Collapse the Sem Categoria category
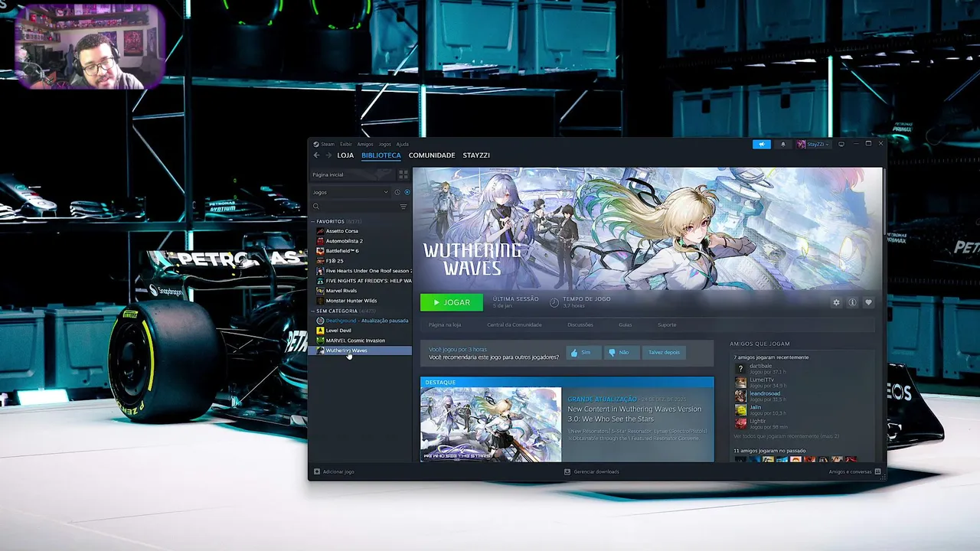 pos(313,311)
